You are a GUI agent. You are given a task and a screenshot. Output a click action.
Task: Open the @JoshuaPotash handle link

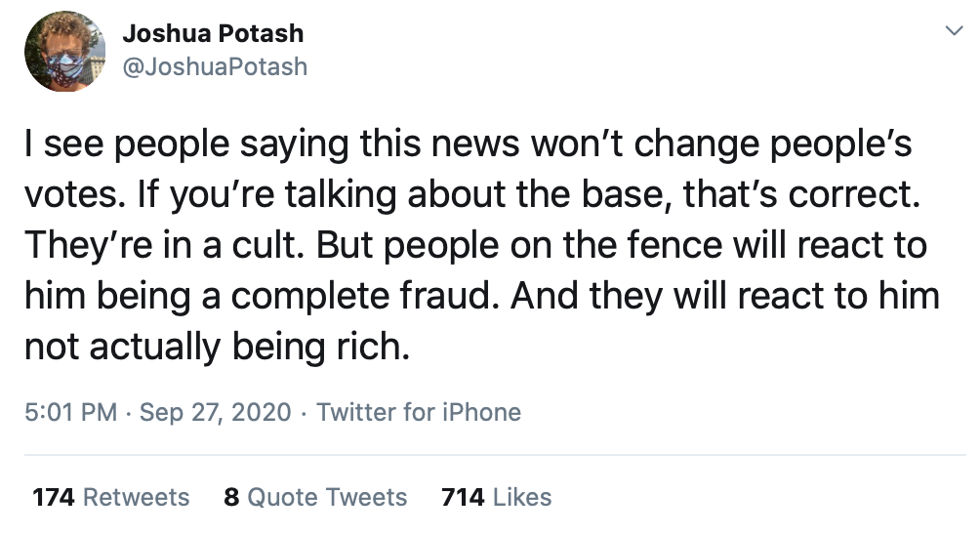point(215,66)
